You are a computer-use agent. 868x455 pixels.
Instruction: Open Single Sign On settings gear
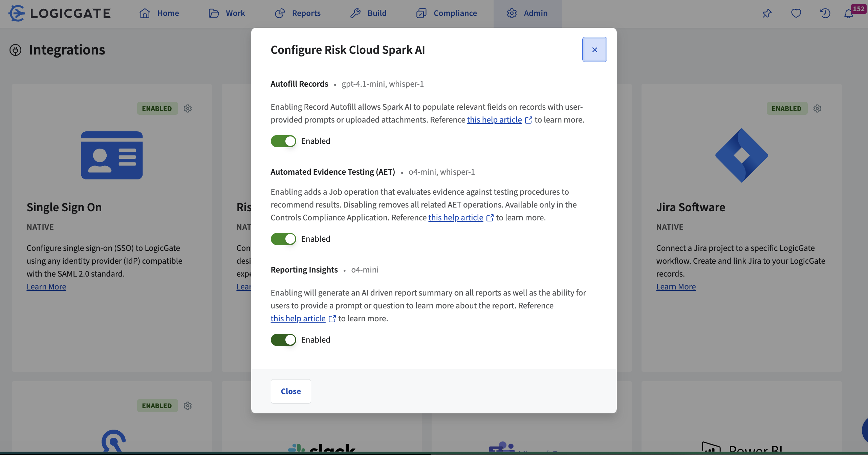(x=188, y=108)
